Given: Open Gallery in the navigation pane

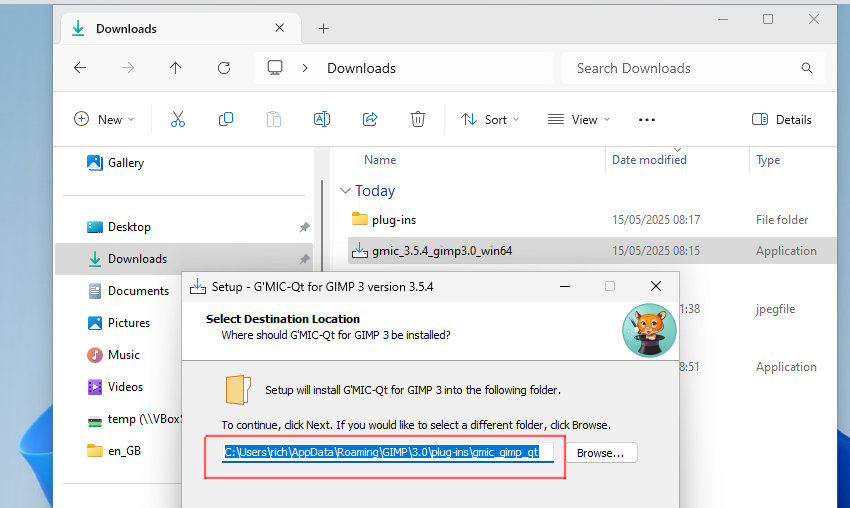Looking at the screenshot, I should point(115,163).
